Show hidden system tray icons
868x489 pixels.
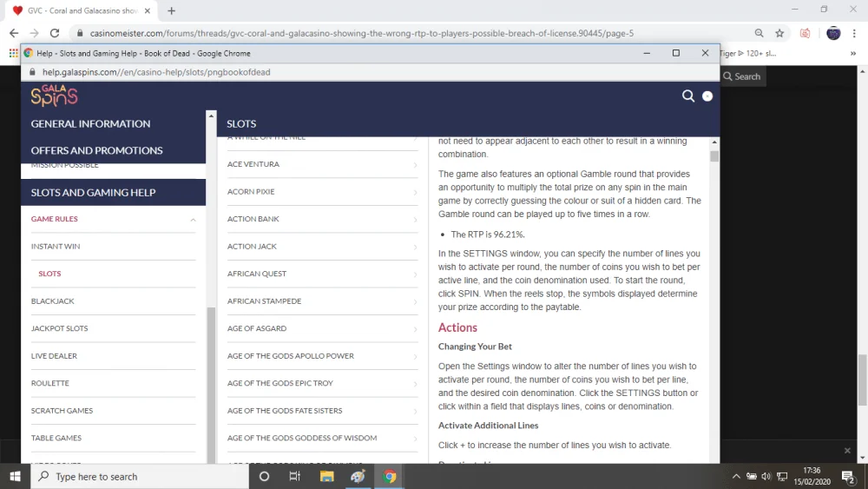(736, 476)
